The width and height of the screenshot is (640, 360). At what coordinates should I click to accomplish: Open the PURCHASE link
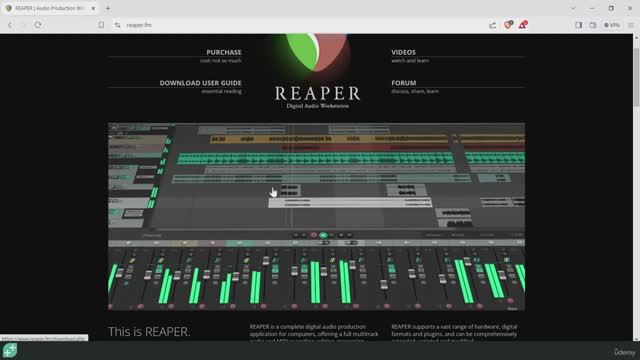tap(224, 52)
